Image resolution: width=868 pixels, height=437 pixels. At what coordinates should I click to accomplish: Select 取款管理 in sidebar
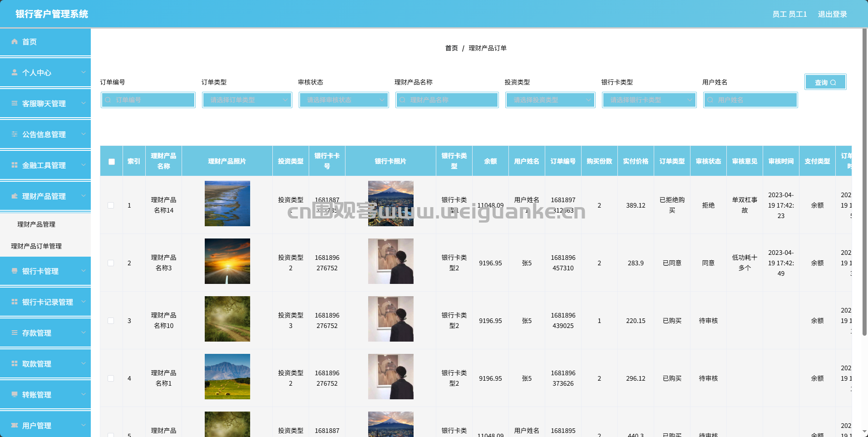[x=45, y=364]
